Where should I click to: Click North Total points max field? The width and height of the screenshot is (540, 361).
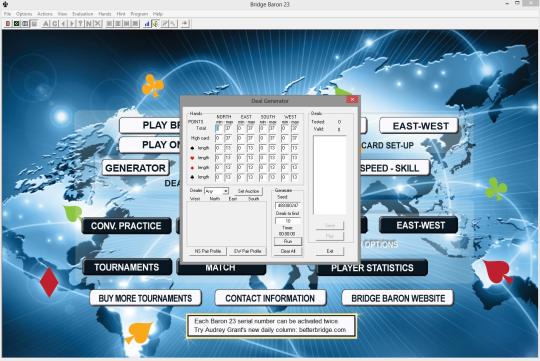228,128
